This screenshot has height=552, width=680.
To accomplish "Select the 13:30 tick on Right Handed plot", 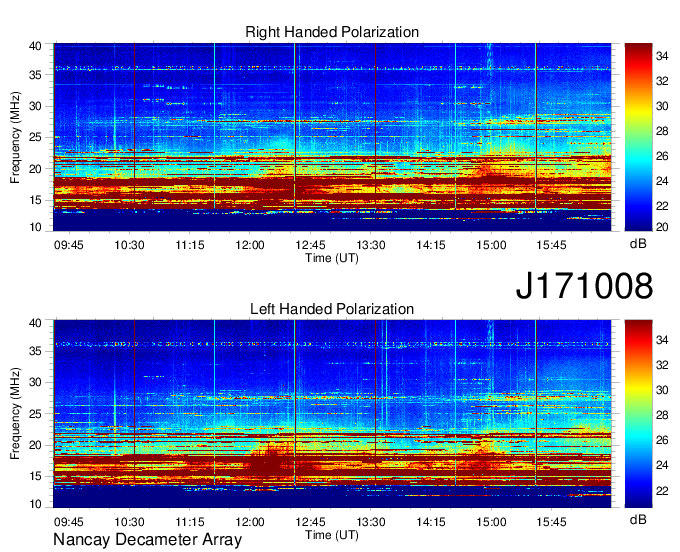I will pos(371,245).
